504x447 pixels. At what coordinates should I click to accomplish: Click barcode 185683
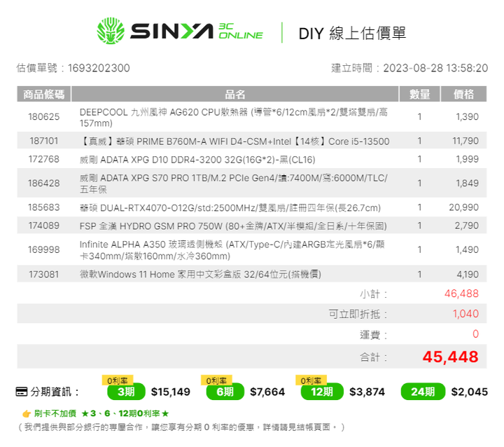pos(44,207)
